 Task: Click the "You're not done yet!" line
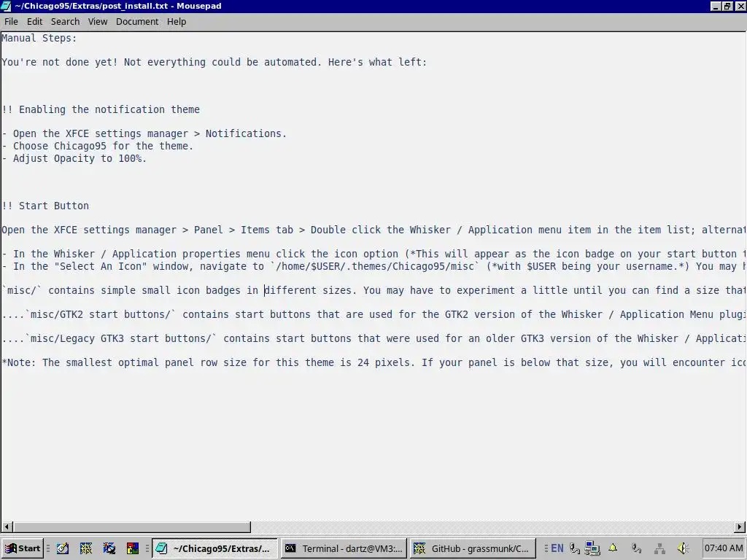tap(214, 62)
